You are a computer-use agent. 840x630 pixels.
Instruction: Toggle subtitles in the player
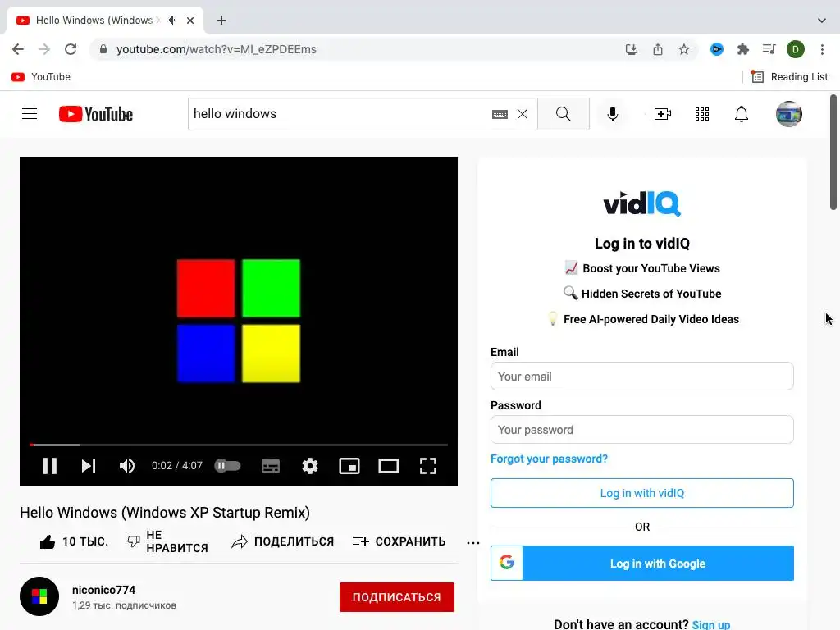click(271, 466)
